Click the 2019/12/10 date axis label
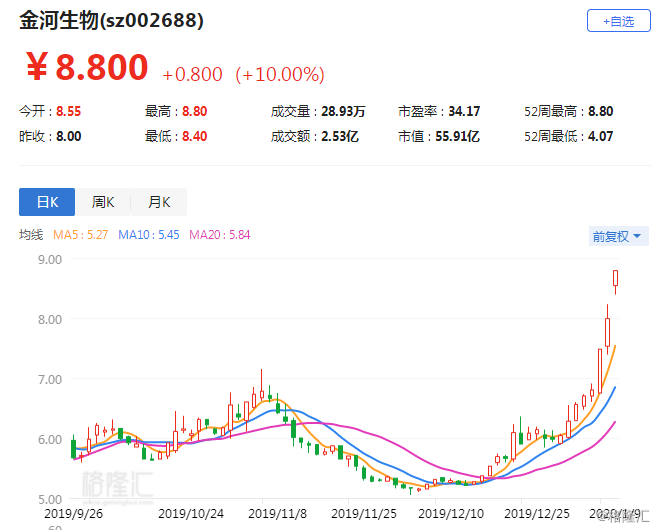This screenshot has width=657, height=530. (x=451, y=514)
